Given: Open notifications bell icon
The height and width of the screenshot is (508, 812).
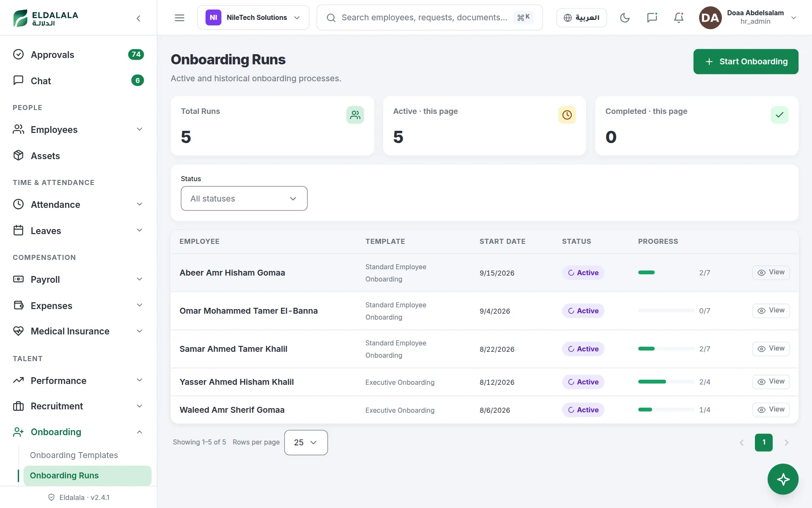Looking at the screenshot, I should 679,18.
